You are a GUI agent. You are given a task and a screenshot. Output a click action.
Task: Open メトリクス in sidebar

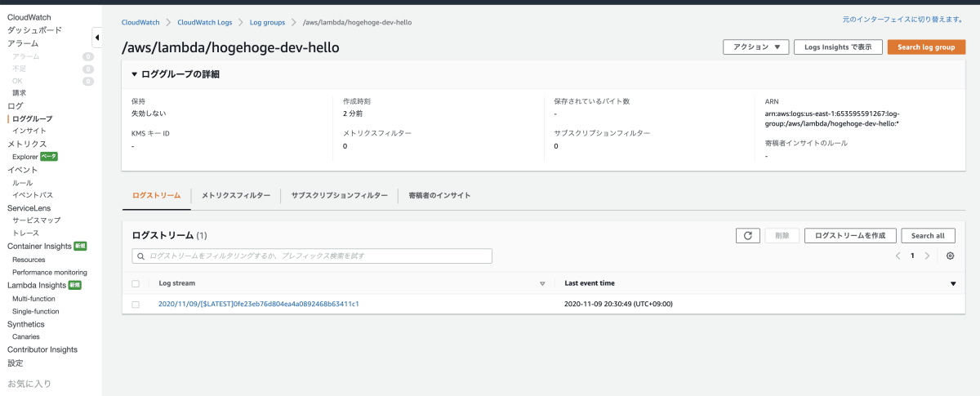27,144
